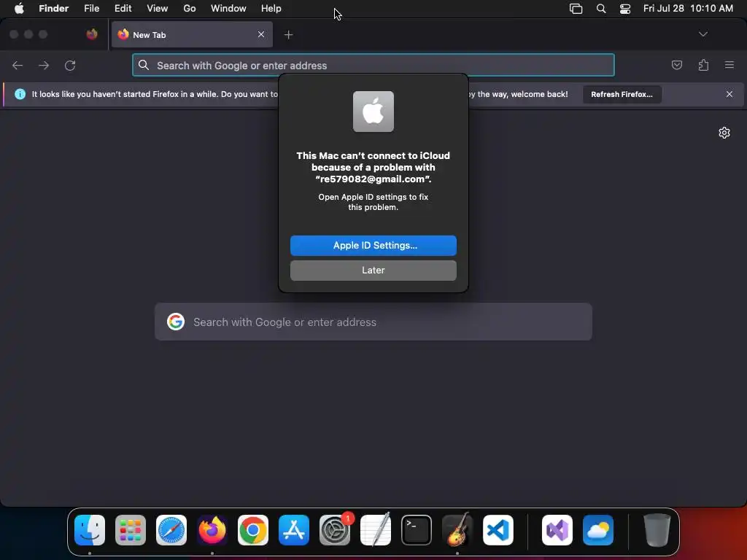
Task: Expand the list all tabs chevron
Action: coord(703,34)
